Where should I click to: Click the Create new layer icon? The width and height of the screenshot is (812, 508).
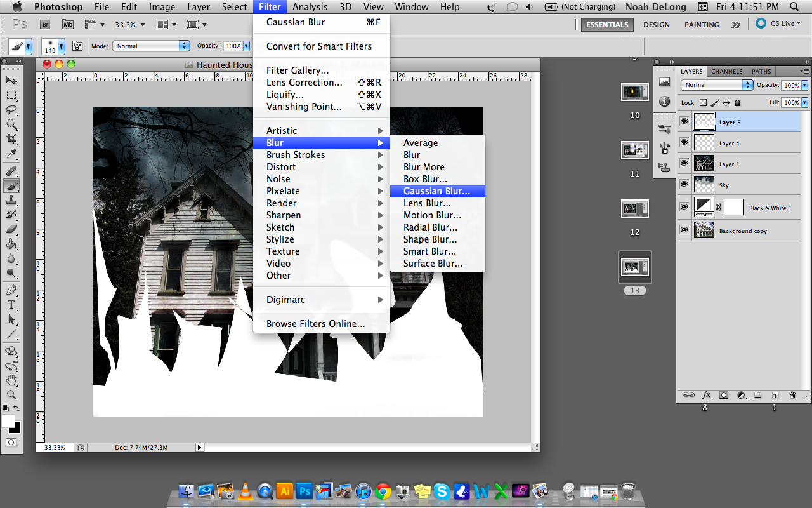click(775, 395)
